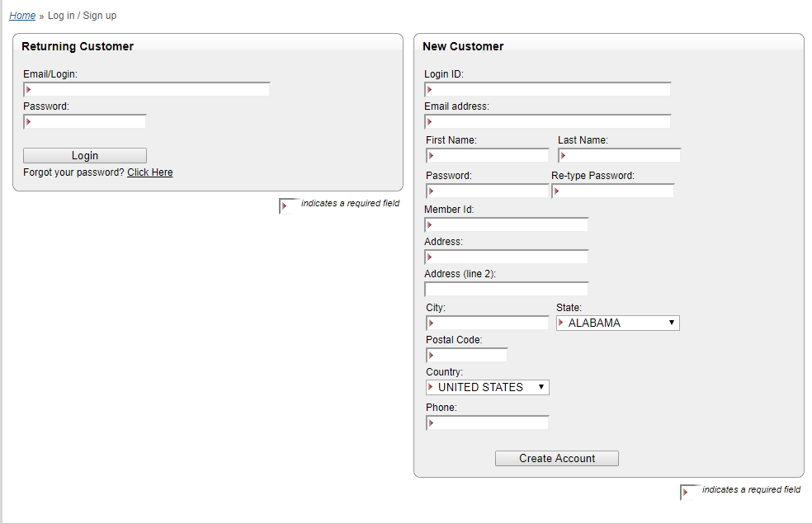Open the Country dropdown showing UNITED STATES
The image size is (812, 524).
point(488,387)
